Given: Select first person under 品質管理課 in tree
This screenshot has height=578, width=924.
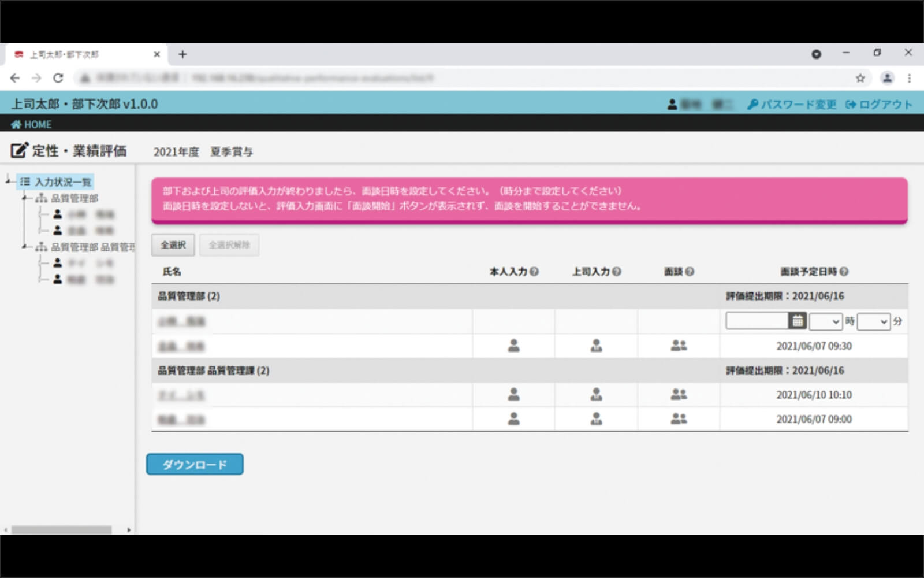Looking at the screenshot, I should tap(84, 263).
